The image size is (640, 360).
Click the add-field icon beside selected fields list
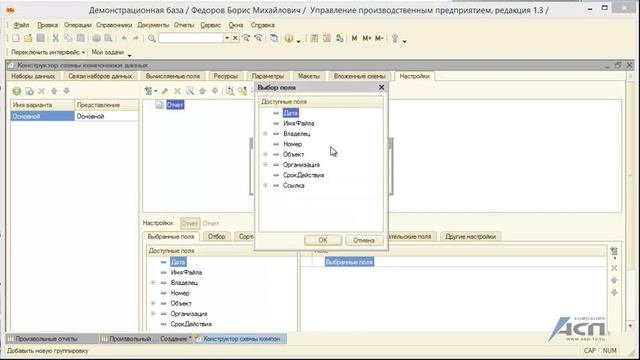point(614,251)
